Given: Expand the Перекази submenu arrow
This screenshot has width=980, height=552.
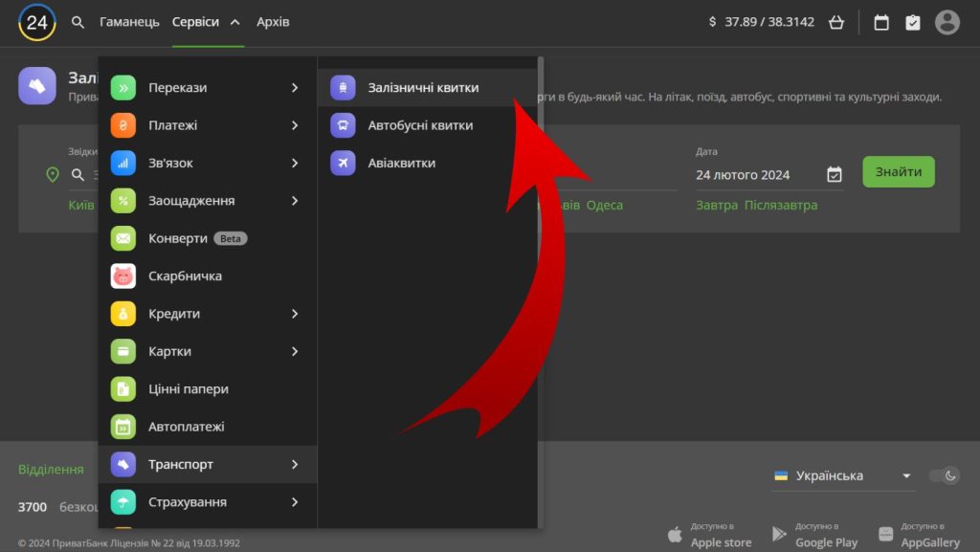Looking at the screenshot, I should click(295, 88).
